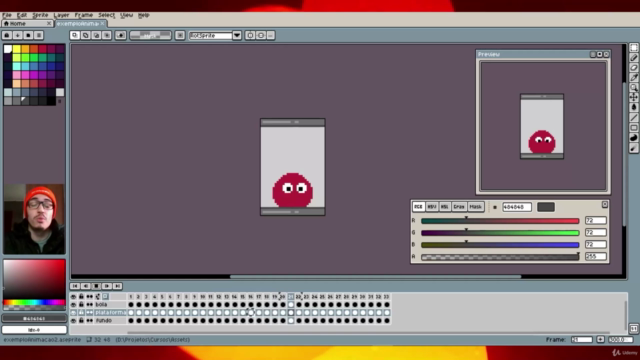
Task: Select the Move tool
Action: pos(633,97)
